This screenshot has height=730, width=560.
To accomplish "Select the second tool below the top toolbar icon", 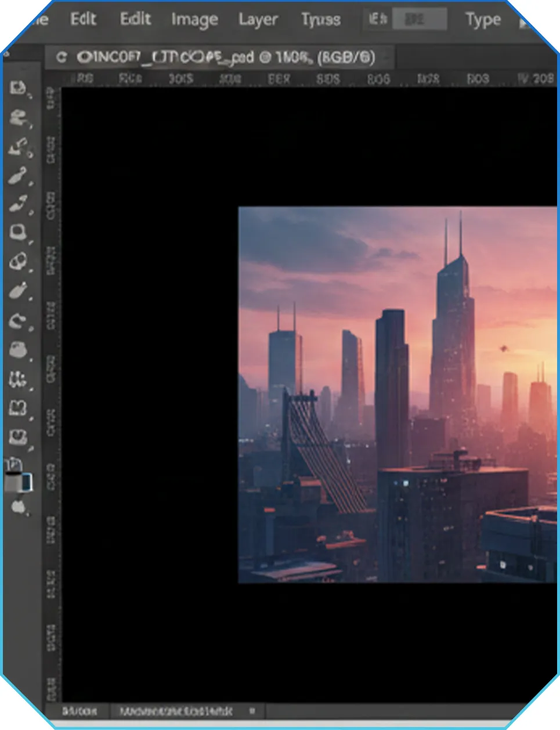I will pos(19,118).
